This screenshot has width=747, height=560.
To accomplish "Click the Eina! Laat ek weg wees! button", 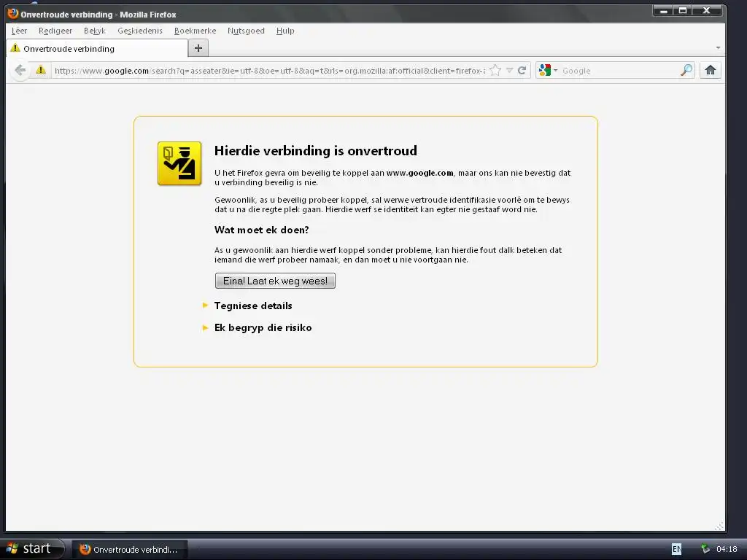I will pos(275,281).
